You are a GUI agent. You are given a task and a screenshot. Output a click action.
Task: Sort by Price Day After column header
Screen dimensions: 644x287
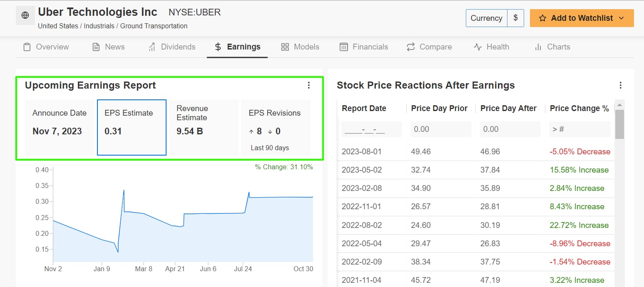508,109
